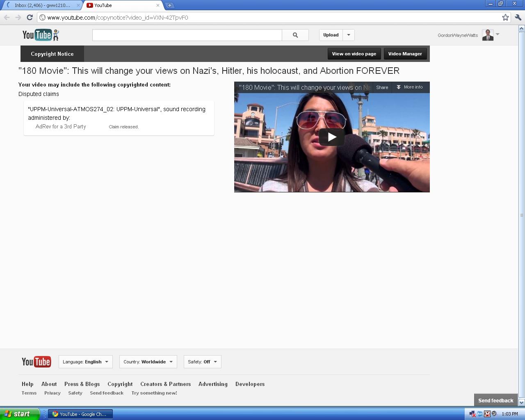Bookmark page with star icon
This screenshot has width=525, height=420.
pos(505,17)
